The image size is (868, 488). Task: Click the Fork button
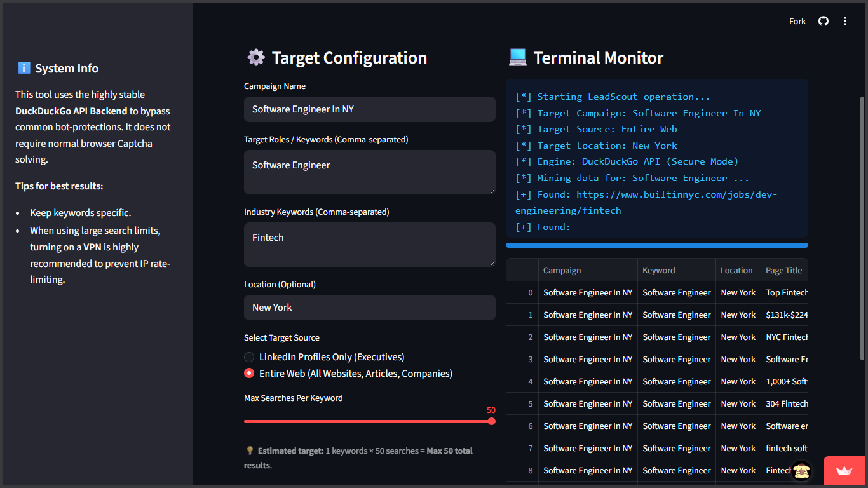tap(797, 21)
